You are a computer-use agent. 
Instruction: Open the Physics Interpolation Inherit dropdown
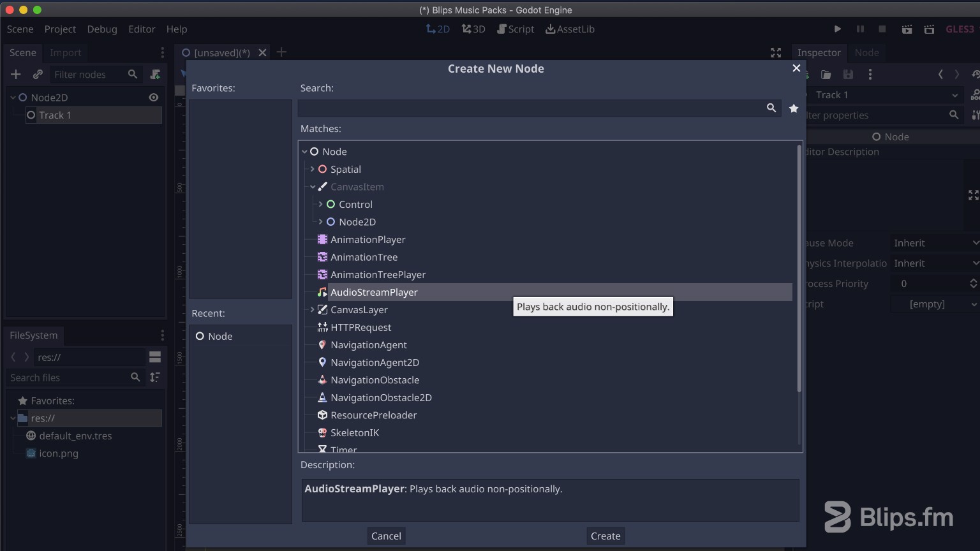tap(935, 263)
